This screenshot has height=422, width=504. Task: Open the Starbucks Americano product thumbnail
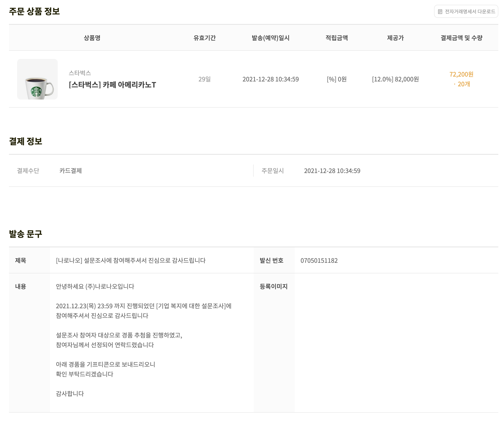(x=37, y=79)
